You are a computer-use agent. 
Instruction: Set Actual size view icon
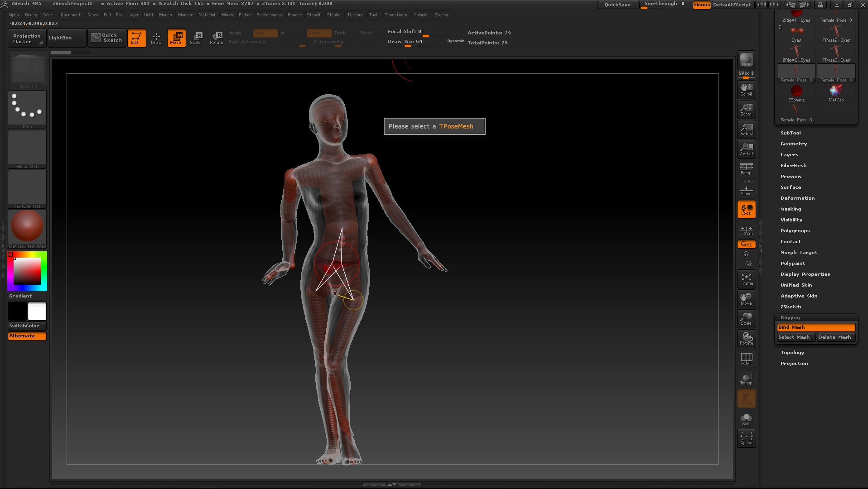pos(746,129)
